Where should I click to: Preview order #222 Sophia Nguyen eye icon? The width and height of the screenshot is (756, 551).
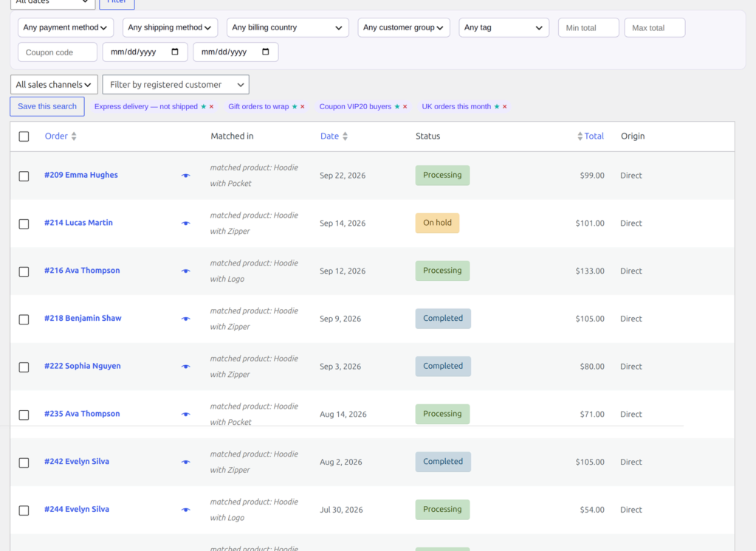pos(185,367)
